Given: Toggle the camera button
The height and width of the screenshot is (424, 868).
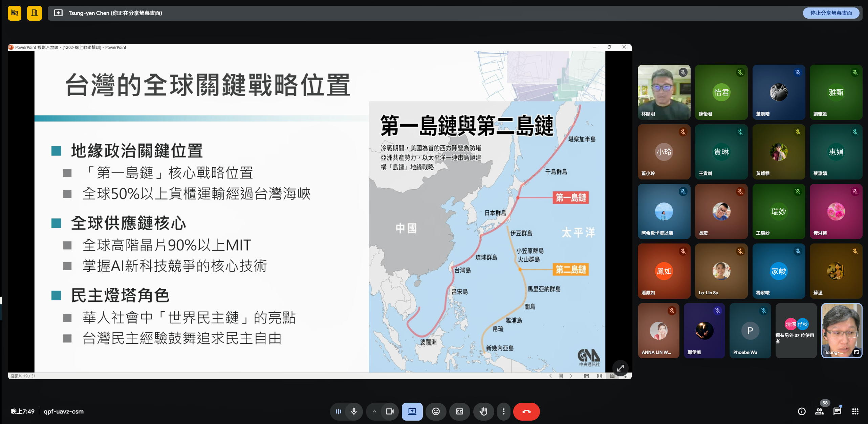Looking at the screenshot, I should coord(390,411).
